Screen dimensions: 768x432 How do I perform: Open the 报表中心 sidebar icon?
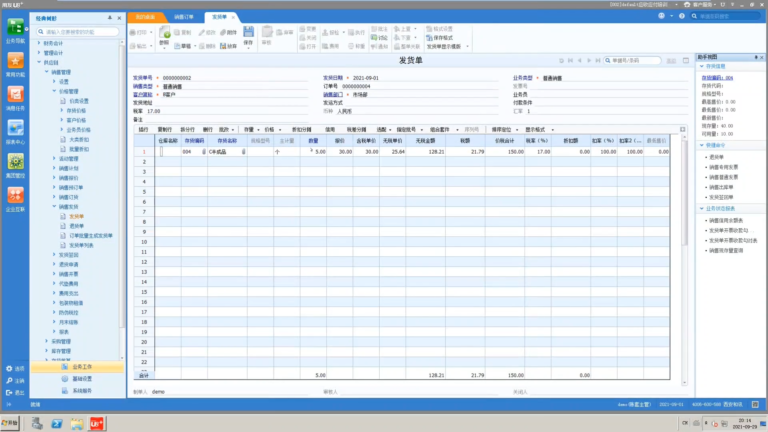[x=15, y=129]
